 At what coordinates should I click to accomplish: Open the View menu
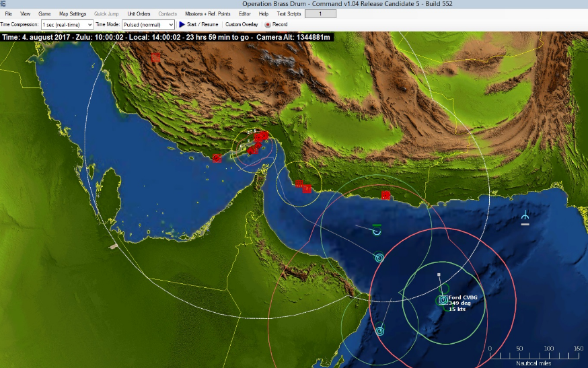25,14
